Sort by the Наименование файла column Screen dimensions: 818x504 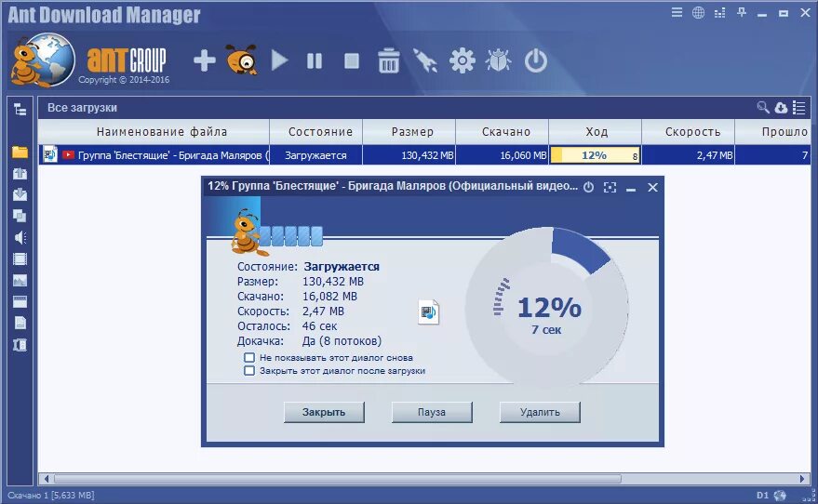(x=154, y=132)
